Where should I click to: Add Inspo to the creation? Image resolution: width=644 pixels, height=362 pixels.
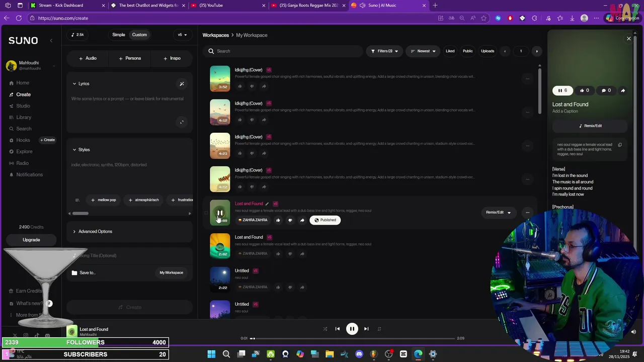click(x=172, y=58)
